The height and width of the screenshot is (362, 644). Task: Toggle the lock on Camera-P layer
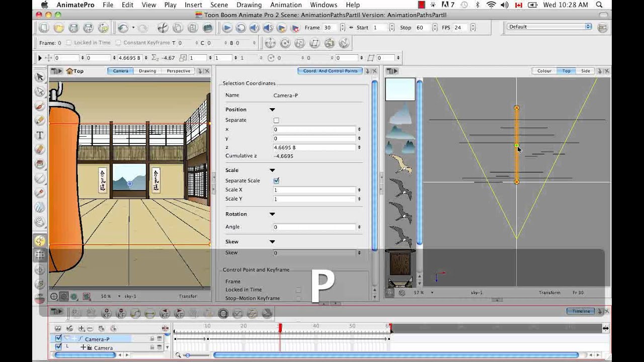pos(152,339)
